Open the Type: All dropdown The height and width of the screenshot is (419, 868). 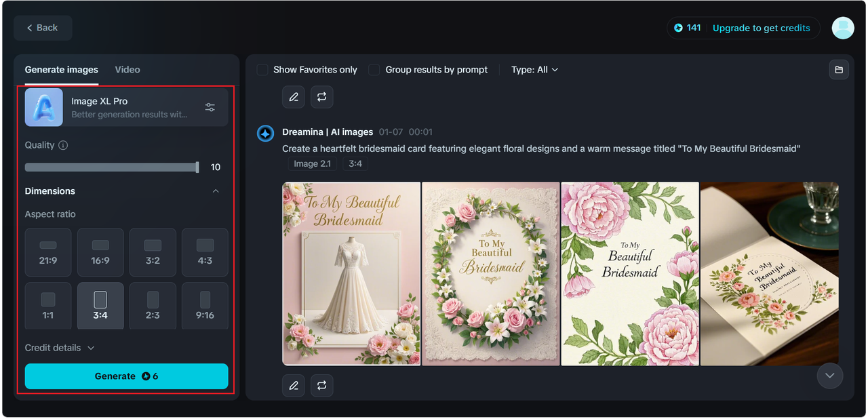[535, 70]
